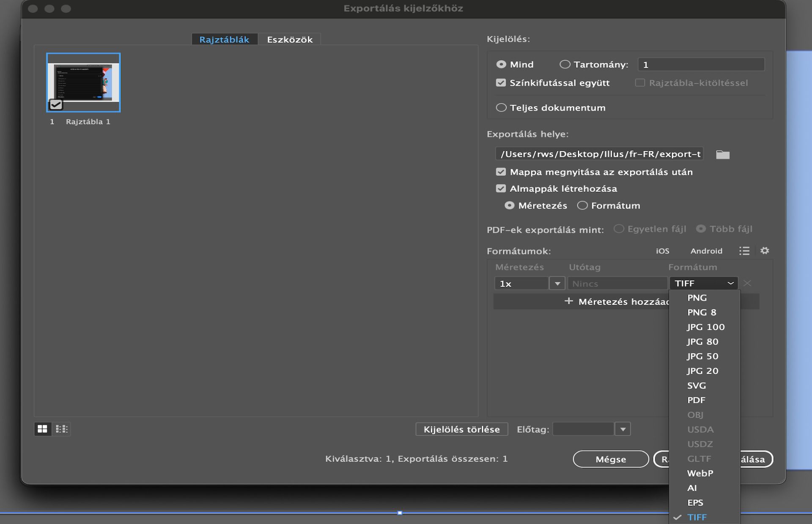Viewport: 812px width, 524px height.
Task: Disable Mappa megnyitása az exportálás után
Action: point(501,172)
